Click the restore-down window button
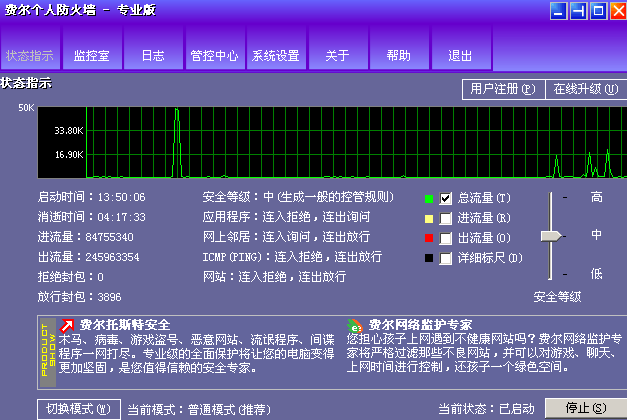 pyautogui.click(x=579, y=11)
